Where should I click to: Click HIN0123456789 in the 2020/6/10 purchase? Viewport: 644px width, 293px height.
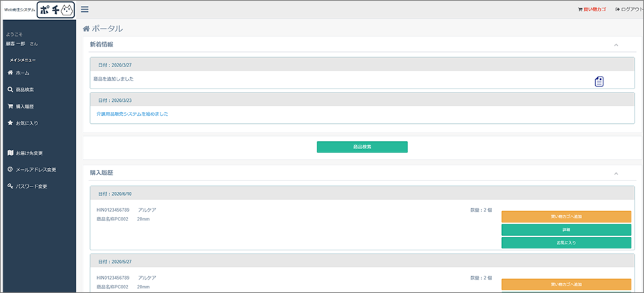tap(113, 210)
